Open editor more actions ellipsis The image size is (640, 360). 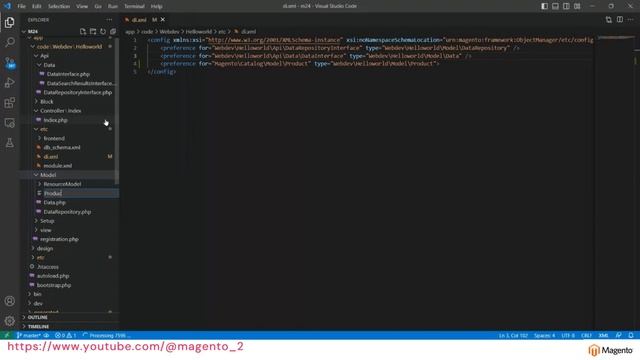[x=631, y=20]
